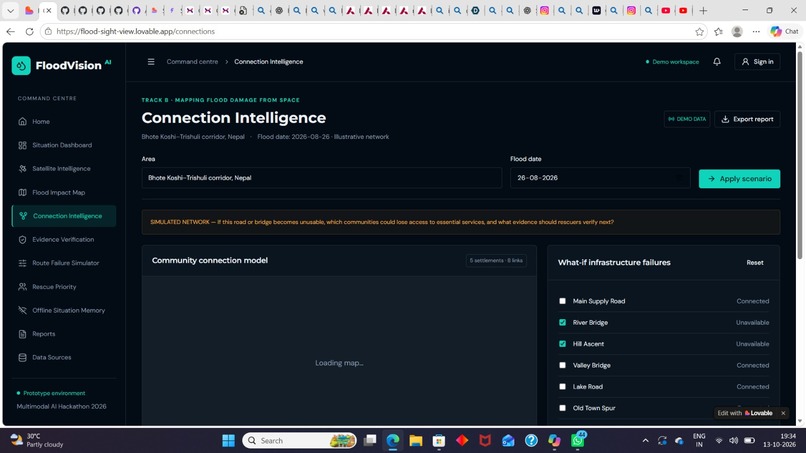806x453 pixels.
Task: Click the Hill Ascent Unavailable status
Action: pyautogui.click(x=752, y=344)
